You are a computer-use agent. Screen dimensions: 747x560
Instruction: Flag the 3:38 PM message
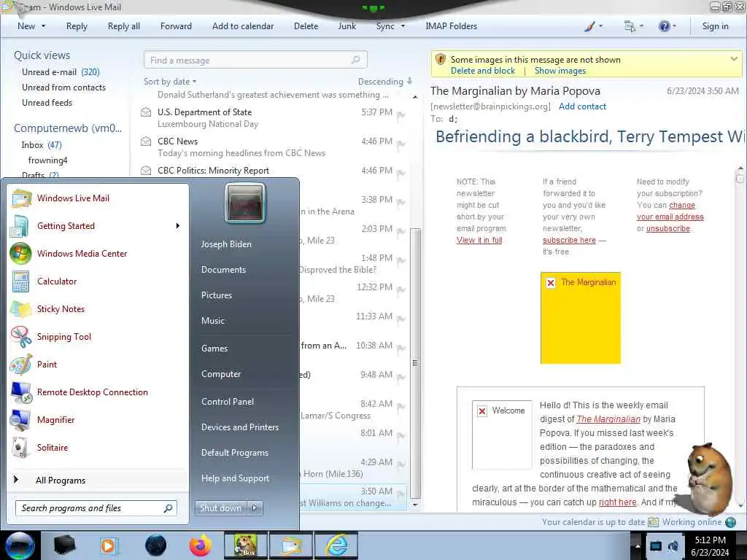(401, 203)
